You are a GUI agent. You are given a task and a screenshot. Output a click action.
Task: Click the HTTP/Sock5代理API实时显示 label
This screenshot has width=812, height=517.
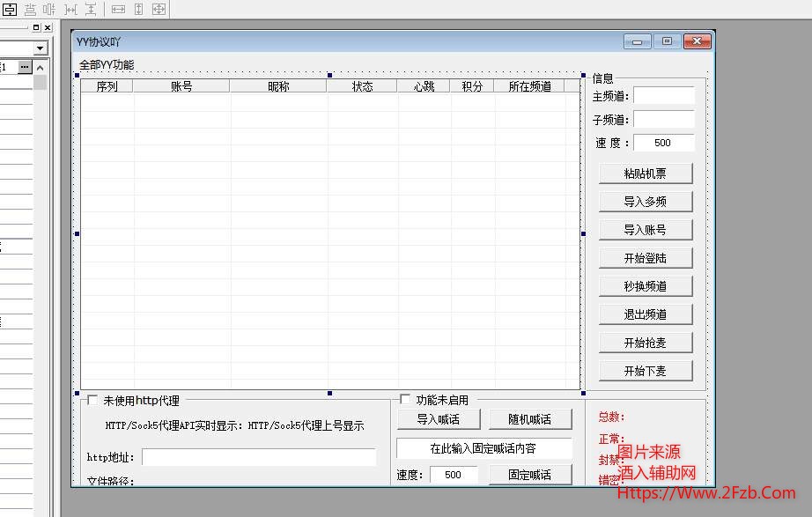pyautogui.click(x=174, y=425)
